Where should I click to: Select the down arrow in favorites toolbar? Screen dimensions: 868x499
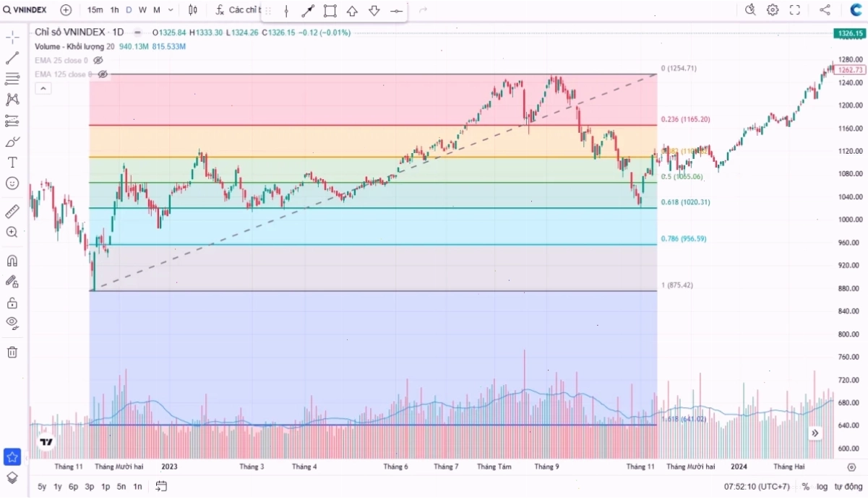(374, 11)
